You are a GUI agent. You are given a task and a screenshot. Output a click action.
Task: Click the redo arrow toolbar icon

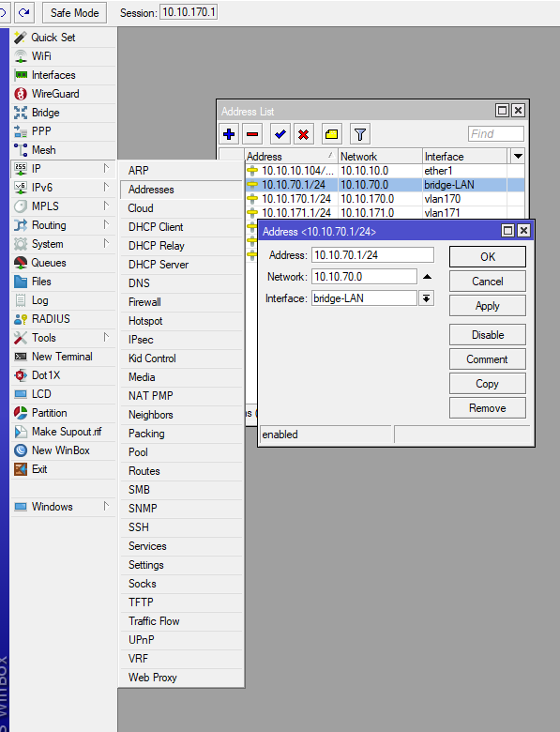pyautogui.click(x=23, y=12)
